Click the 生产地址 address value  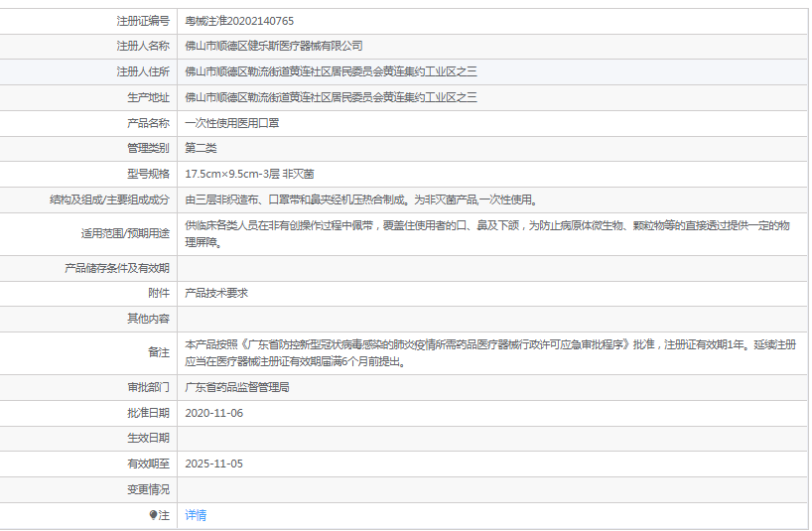331,97
